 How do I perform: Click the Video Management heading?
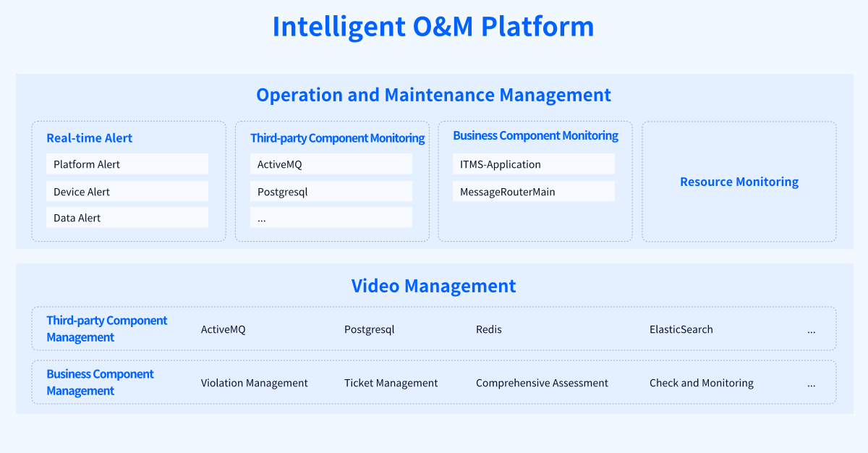[x=433, y=286]
